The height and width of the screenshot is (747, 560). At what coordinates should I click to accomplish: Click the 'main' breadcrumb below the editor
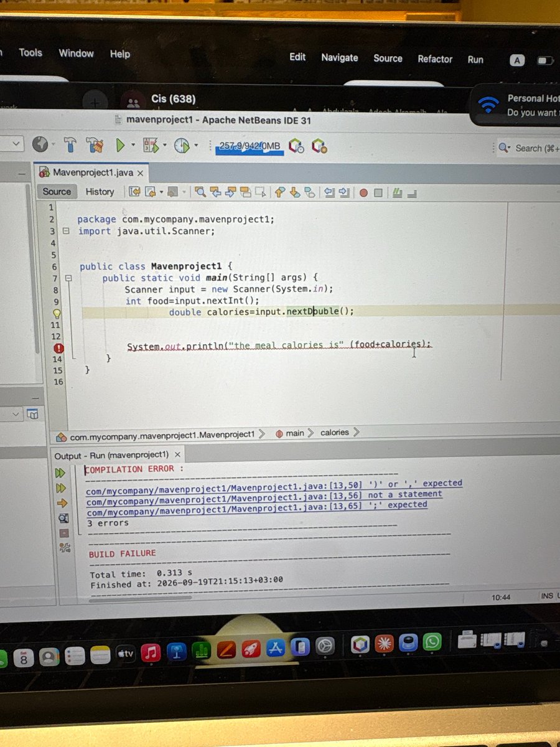[291, 433]
